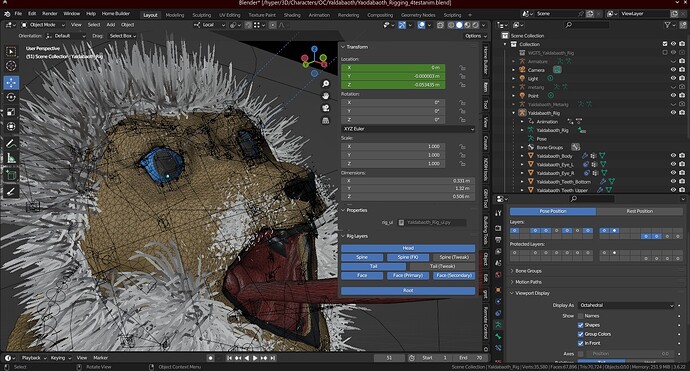The image size is (690, 371).
Task: Switch to the Sculpting workspace tab
Action: coord(202,15)
